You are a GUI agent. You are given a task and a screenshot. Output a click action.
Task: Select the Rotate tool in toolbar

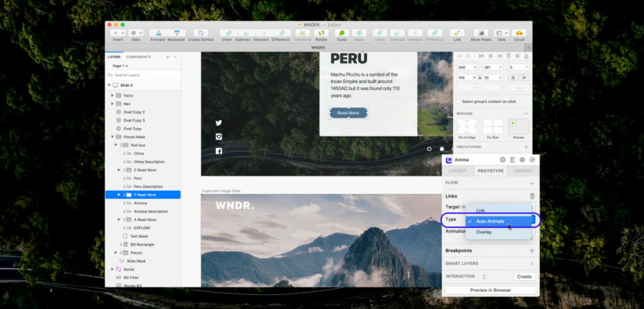tap(321, 33)
